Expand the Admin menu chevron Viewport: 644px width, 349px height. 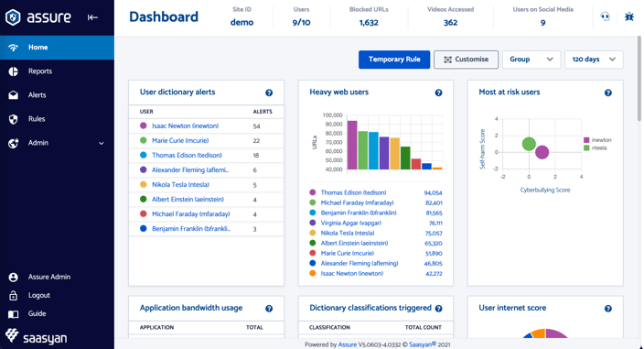point(101,143)
